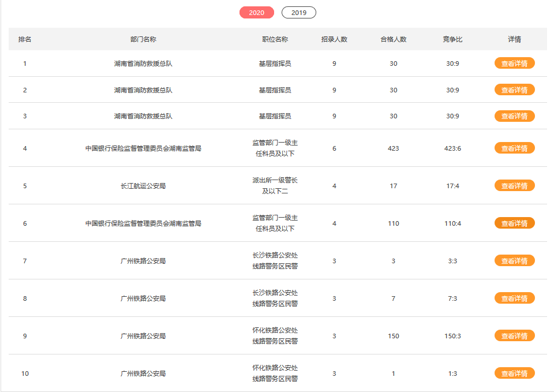
Task: Click 派出所一级警长及以下二 position
Action: [275, 185]
